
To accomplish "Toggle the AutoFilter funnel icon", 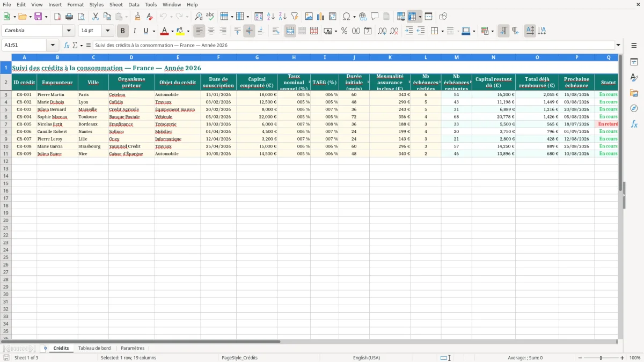I will pos(294,17).
